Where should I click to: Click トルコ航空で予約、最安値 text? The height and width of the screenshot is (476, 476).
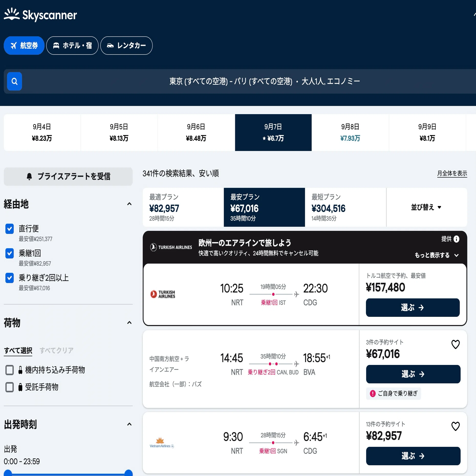396,276
